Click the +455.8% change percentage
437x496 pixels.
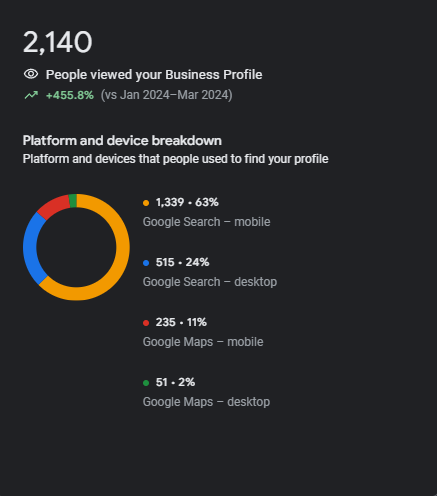coord(70,95)
